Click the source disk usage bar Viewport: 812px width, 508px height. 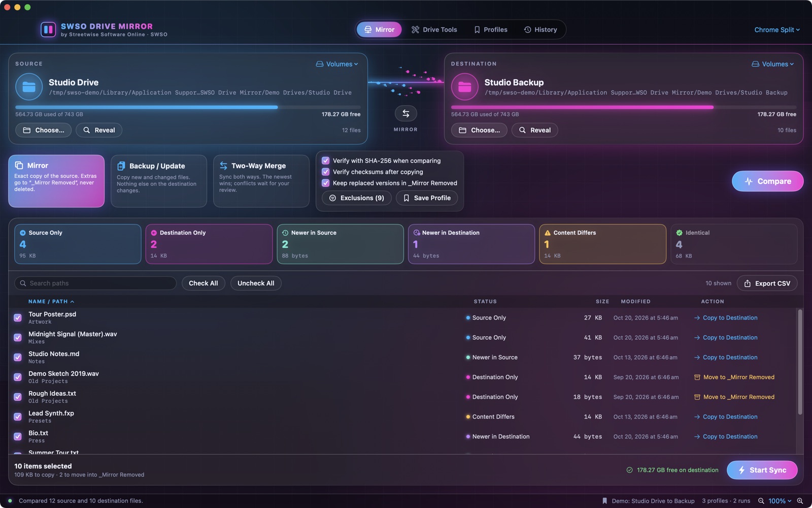(x=188, y=107)
